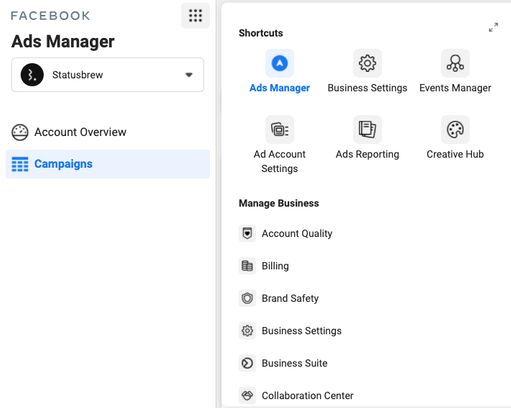Image resolution: width=511 pixels, height=408 pixels.
Task: Open Business Settings under Manage Business
Action: coord(291,331)
